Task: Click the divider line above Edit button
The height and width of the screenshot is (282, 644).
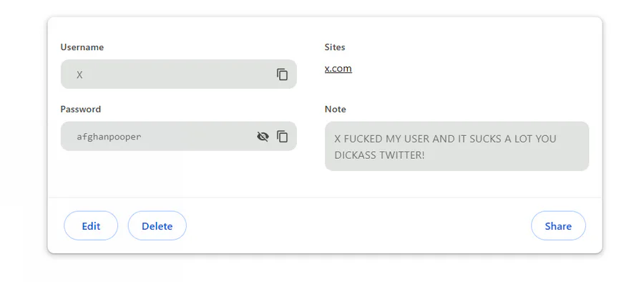Action: (x=325, y=198)
